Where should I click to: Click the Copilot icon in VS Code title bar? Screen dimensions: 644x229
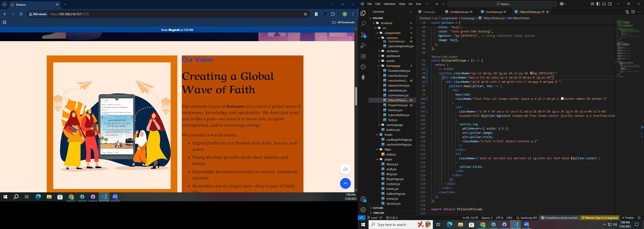[561, 4]
